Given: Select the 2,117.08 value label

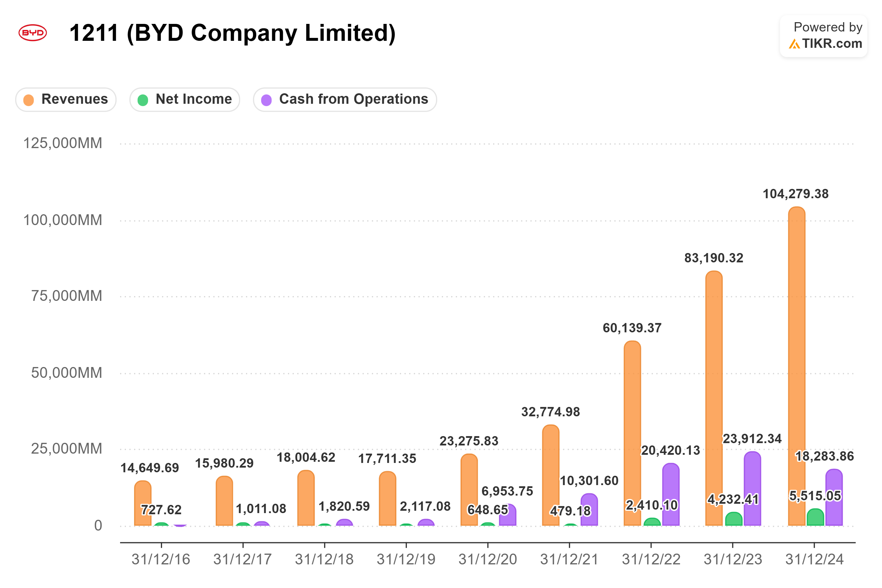Looking at the screenshot, I should click(425, 507).
